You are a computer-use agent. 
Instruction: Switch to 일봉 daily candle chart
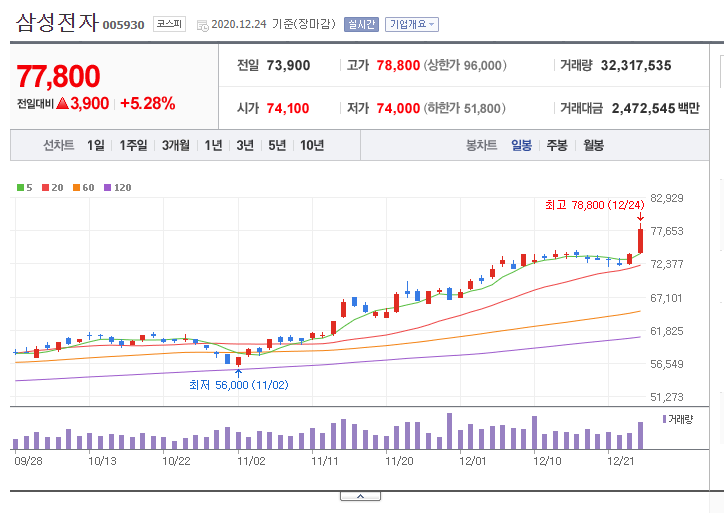pyautogui.click(x=521, y=145)
